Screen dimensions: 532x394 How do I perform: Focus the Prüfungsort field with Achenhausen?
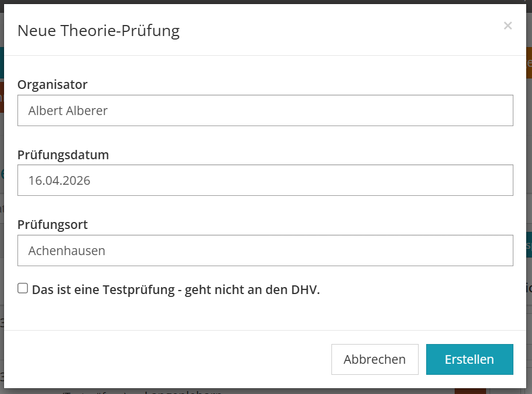tap(265, 250)
